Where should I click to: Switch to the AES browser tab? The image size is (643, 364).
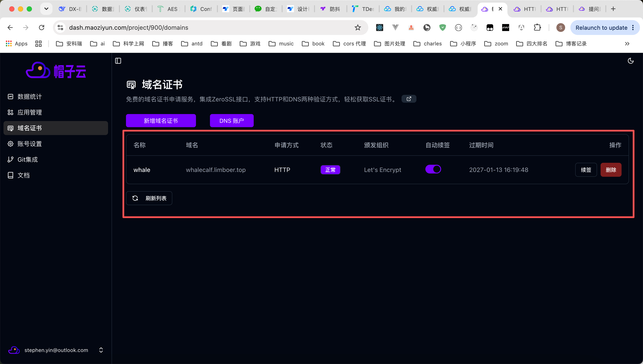point(169,9)
